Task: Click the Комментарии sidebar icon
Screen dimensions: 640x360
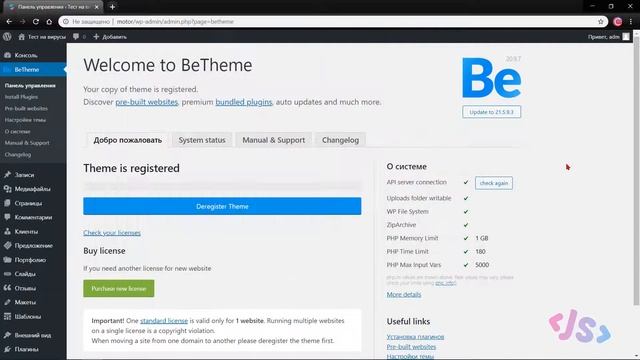Action: pyautogui.click(x=7, y=217)
